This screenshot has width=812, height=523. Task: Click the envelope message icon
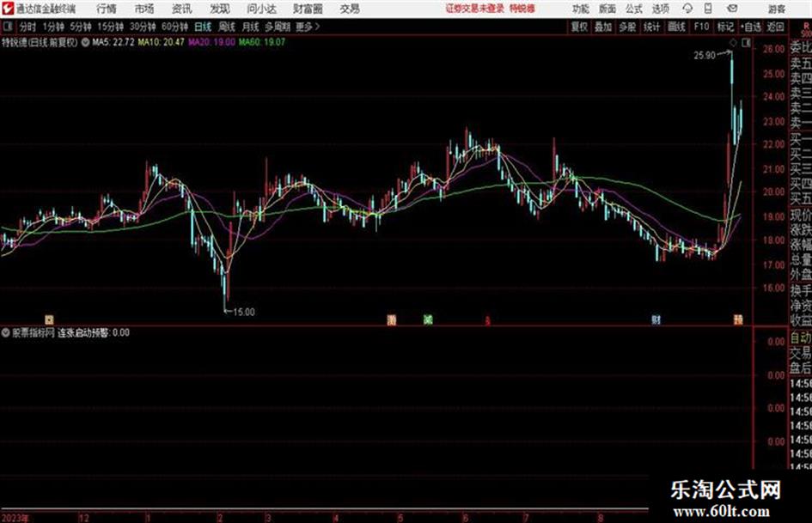(732, 9)
